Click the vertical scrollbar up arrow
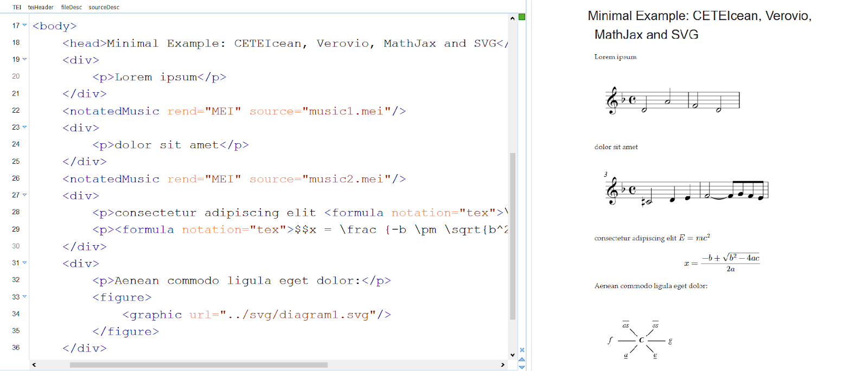 (513, 18)
